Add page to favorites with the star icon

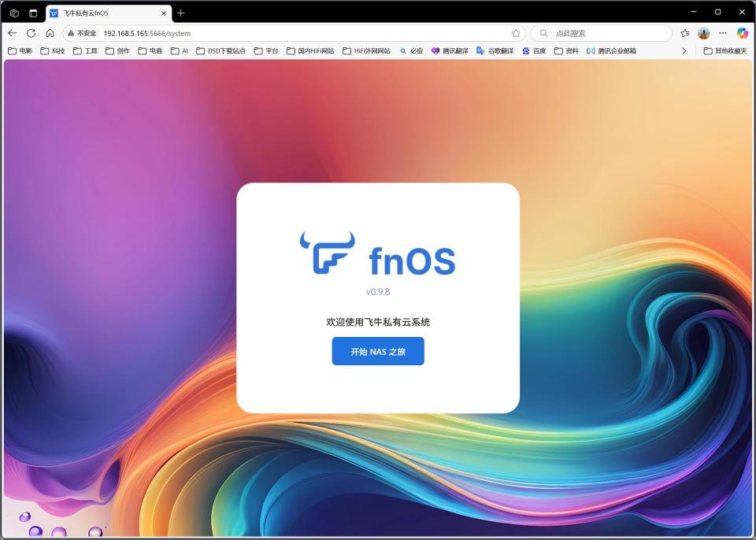coord(516,33)
